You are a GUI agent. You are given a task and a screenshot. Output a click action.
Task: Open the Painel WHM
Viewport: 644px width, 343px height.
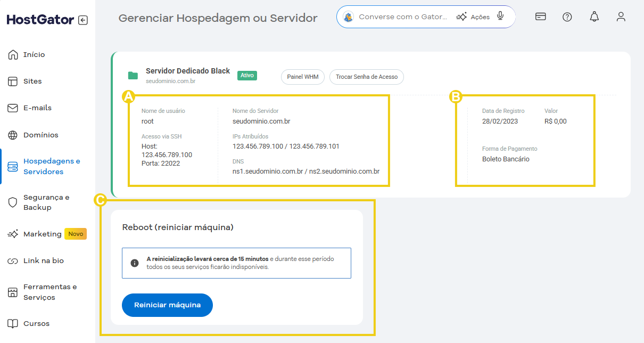[302, 77]
